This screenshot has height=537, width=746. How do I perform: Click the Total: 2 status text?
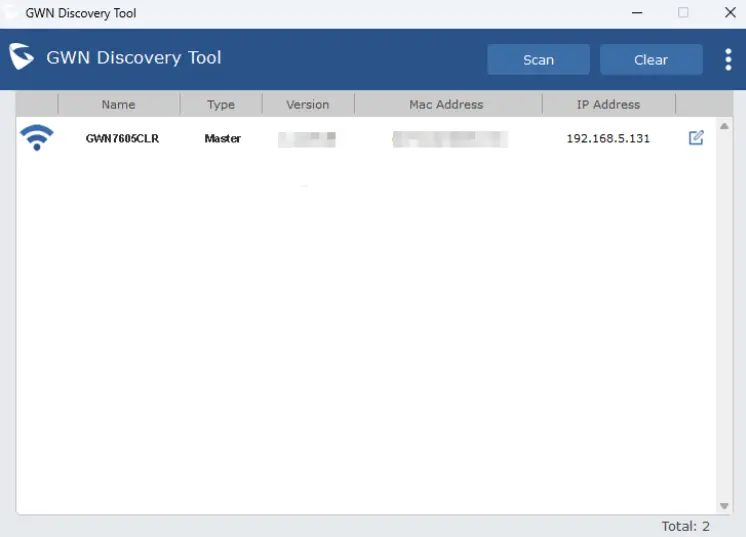click(x=686, y=526)
